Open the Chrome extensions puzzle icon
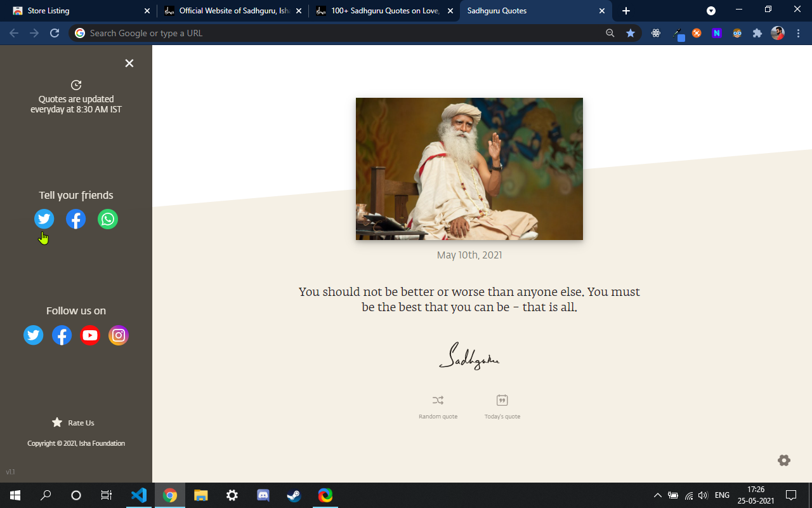The height and width of the screenshot is (508, 812). pyautogui.click(x=757, y=32)
